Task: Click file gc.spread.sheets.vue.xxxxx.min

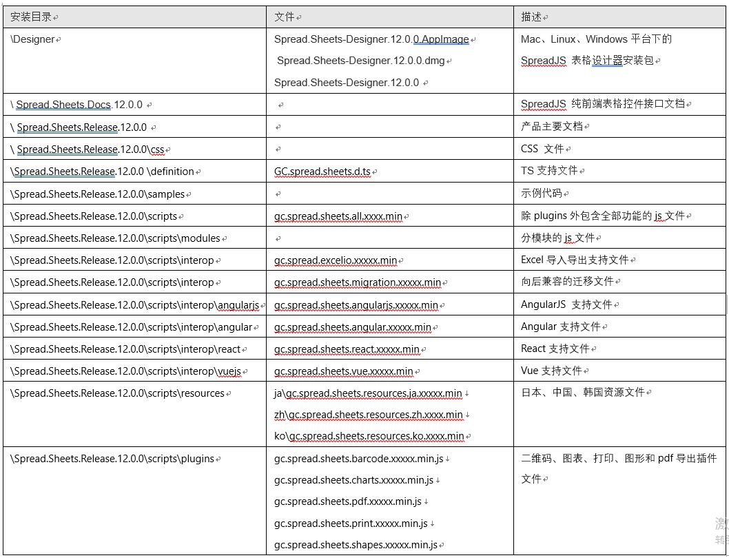Action: 344,371
